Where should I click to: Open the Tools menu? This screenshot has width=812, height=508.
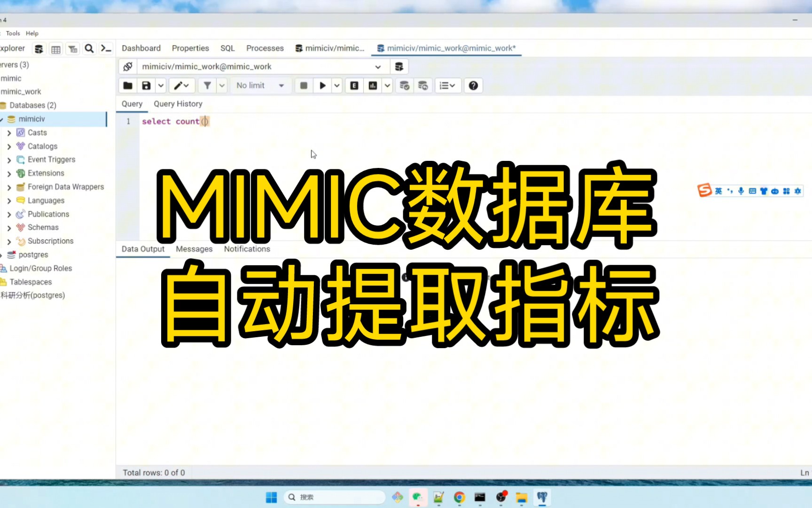point(13,33)
